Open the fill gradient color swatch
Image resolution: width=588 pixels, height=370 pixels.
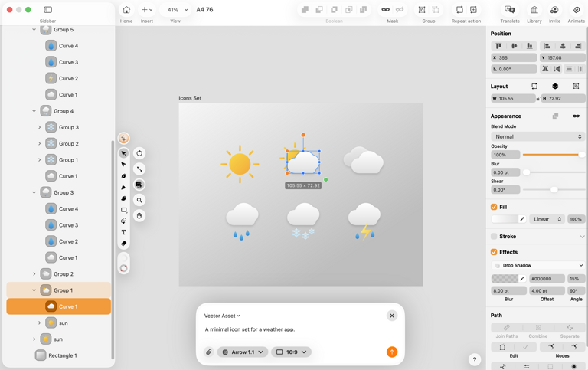tap(505, 219)
